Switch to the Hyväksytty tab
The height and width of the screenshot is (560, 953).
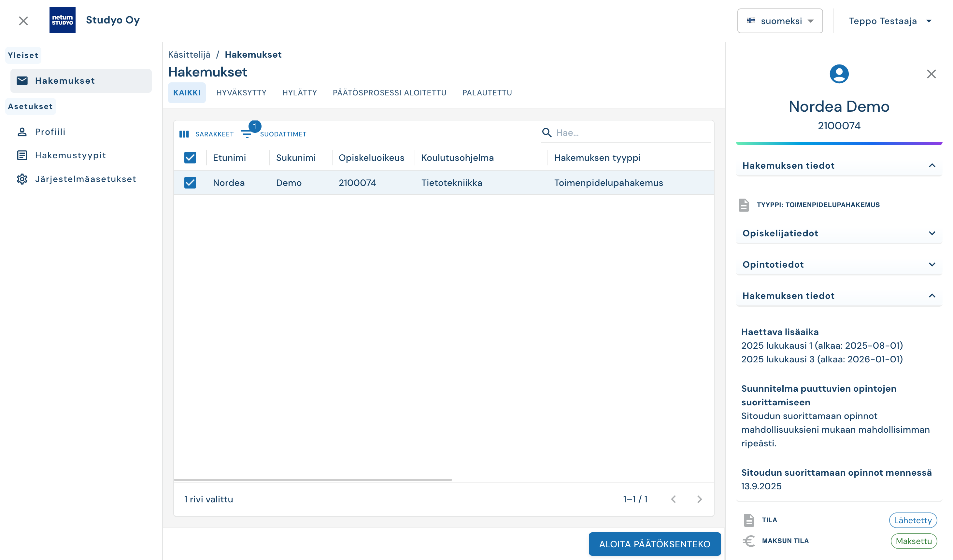click(x=241, y=93)
